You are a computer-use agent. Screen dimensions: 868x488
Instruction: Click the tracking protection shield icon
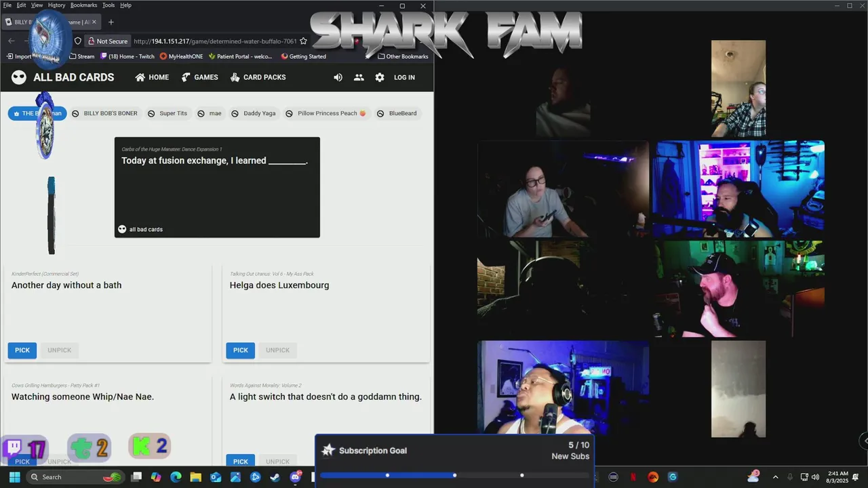[x=77, y=41]
